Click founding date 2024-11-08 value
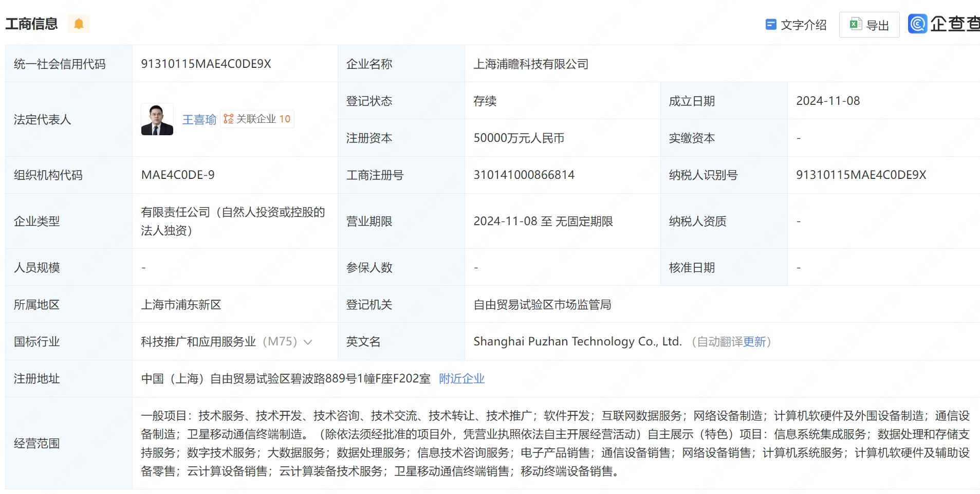Image resolution: width=980 pixels, height=494 pixels. 828,101
